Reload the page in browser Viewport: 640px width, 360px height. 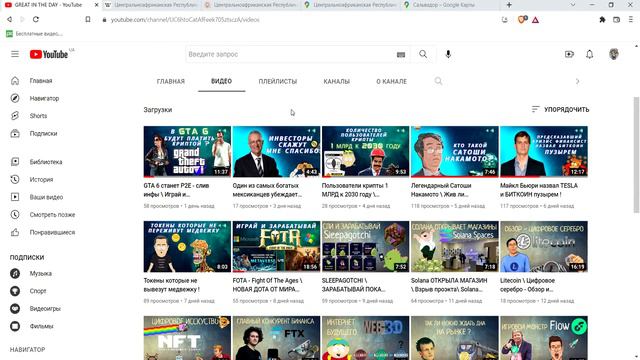pos(36,19)
